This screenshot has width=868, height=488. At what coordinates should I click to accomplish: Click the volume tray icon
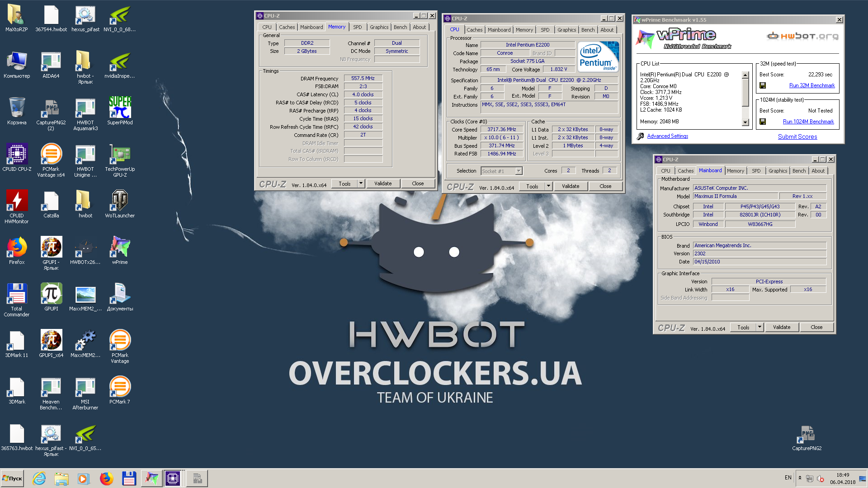pos(821,479)
